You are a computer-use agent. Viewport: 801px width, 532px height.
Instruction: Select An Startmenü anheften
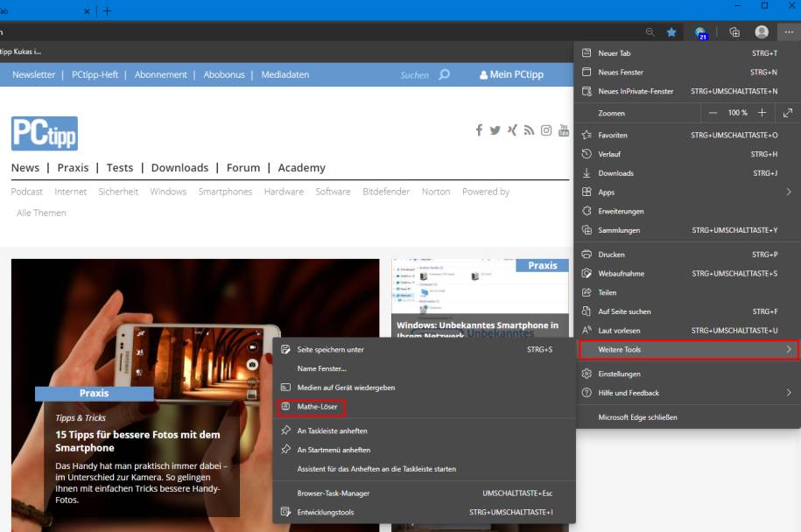click(424, 450)
